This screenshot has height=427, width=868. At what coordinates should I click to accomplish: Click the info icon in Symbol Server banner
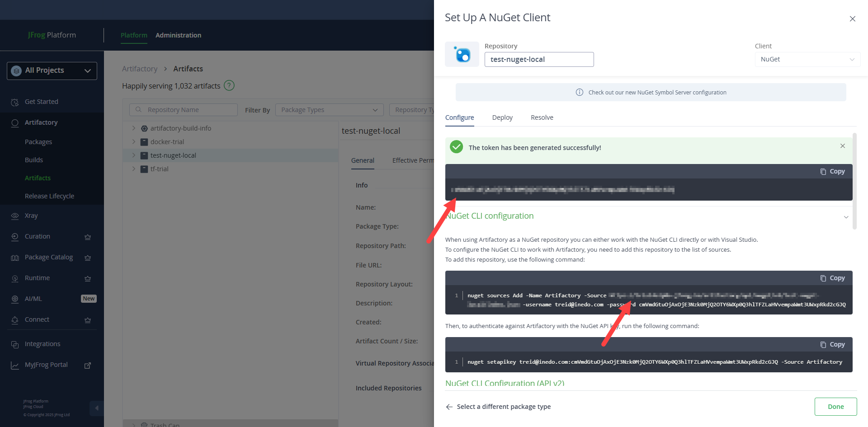click(579, 92)
